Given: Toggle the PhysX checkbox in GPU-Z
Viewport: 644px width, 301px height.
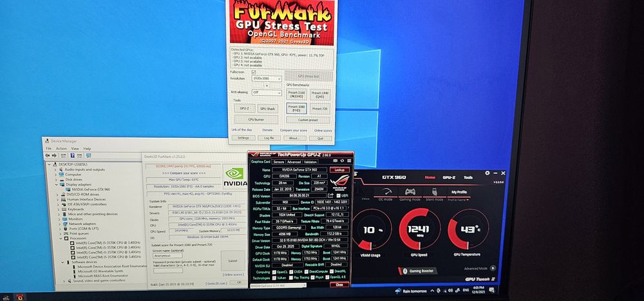Looking at the screenshot, I should [312, 278].
